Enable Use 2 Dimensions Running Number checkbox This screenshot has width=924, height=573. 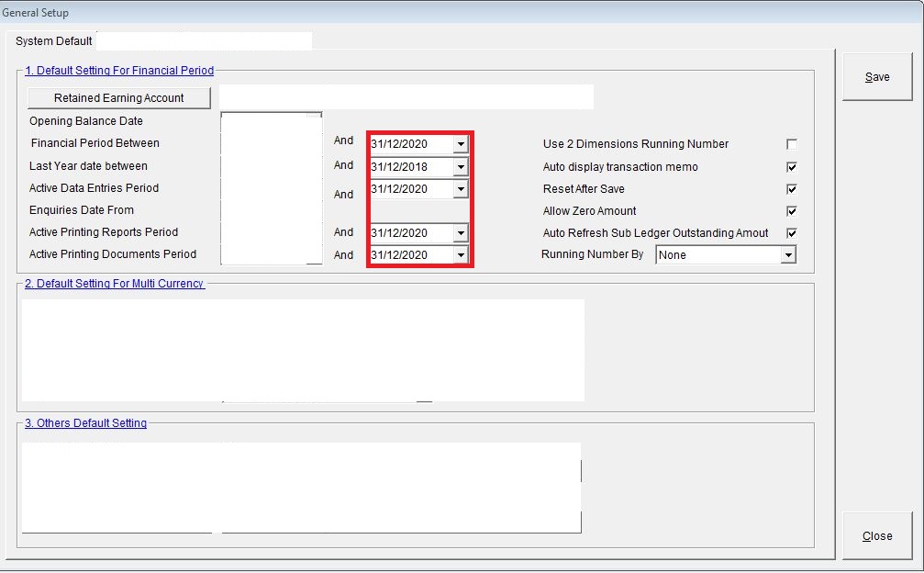click(x=792, y=144)
